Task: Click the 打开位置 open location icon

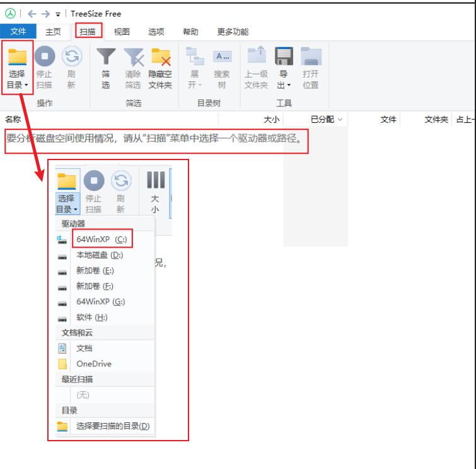Action: 311,57
